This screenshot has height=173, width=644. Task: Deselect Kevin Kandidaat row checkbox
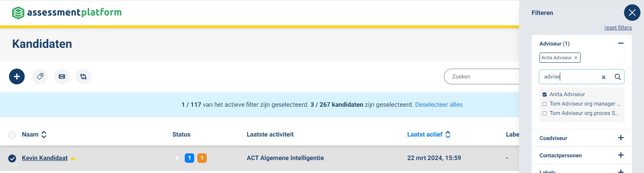pyautogui.click(x=12, y=158)
